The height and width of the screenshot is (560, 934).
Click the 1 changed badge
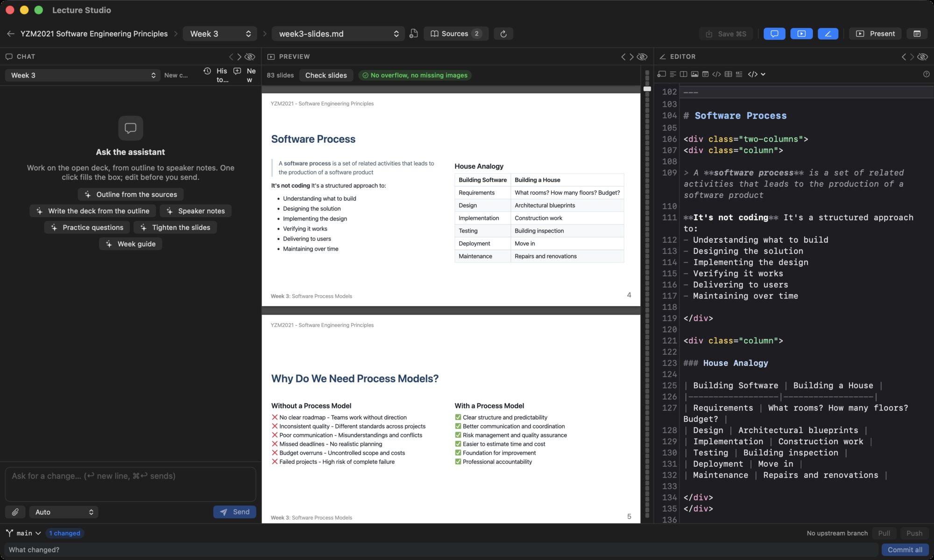pyautogui.click(x=64, y=533)
